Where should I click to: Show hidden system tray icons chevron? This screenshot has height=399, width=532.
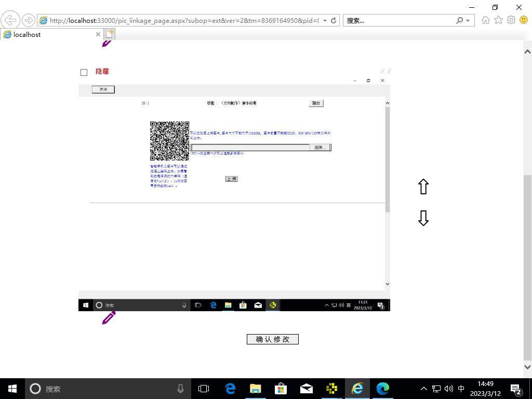423,389
